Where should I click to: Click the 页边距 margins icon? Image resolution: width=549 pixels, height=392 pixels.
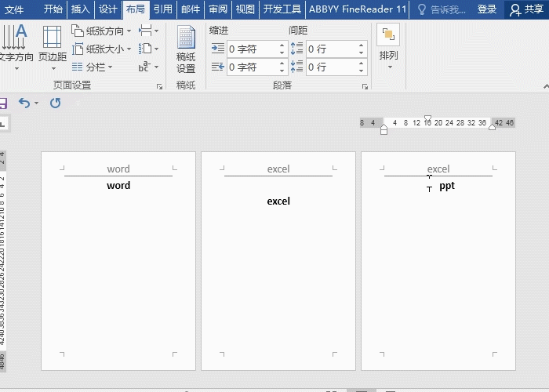click(x=53, y=44)
